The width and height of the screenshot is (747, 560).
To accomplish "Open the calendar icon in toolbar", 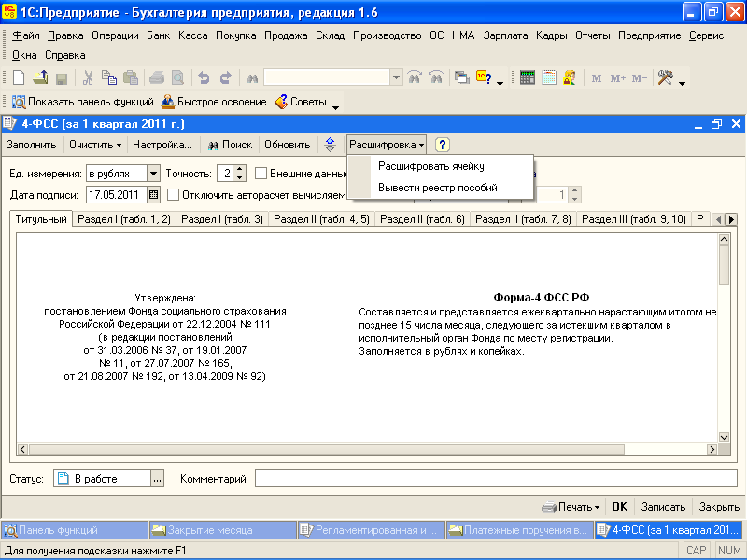I will point(549,78).
